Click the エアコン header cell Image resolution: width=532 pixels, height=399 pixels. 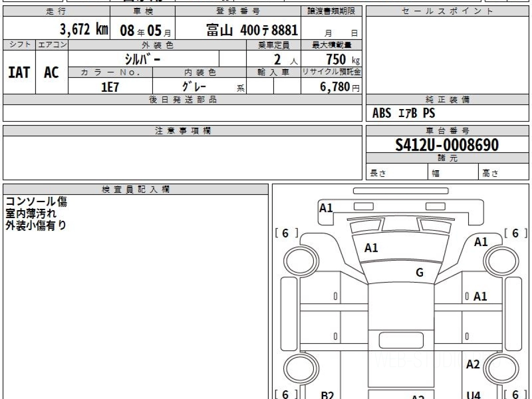(x=51, y=45)
